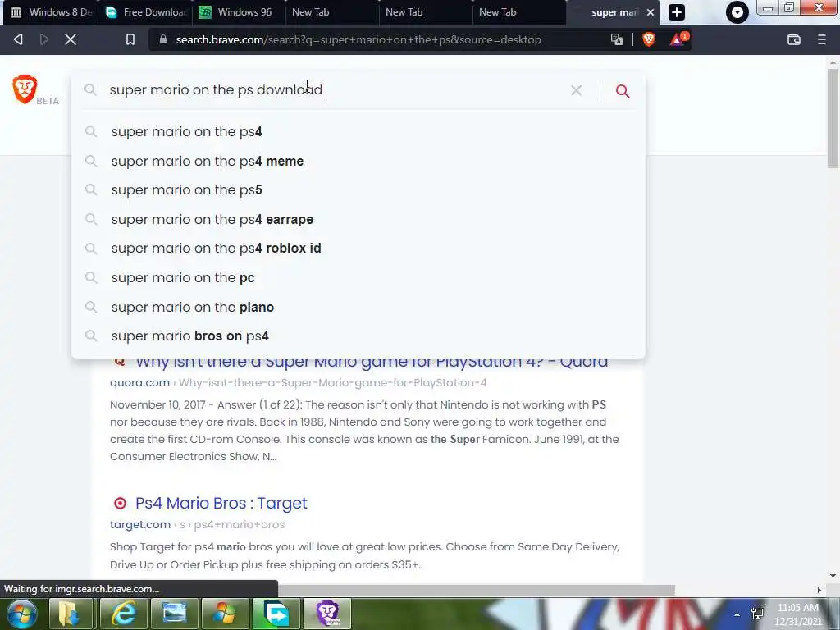
Task: Bookmark this page with the bookmark icon
Action: point(130,39)
